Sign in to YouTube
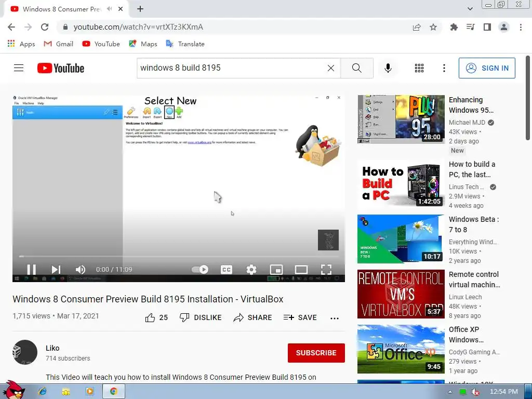Image resolution: width=532 pixels, height=399 pixels. coord(487,68)
